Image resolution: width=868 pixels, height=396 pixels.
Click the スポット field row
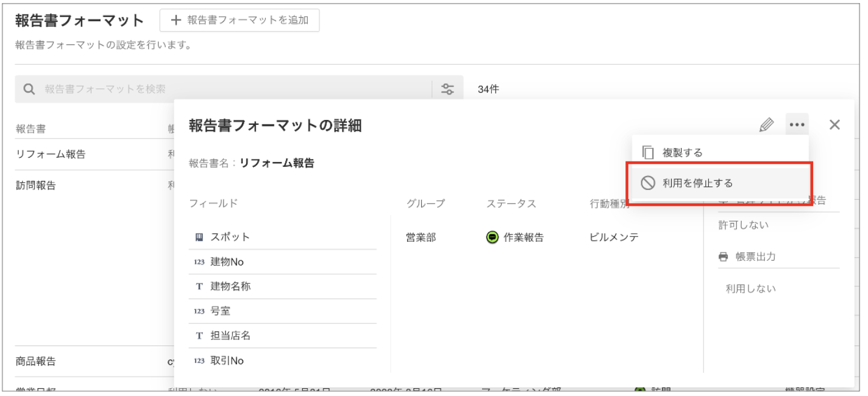pyautogui.click(x=282, y=237)
